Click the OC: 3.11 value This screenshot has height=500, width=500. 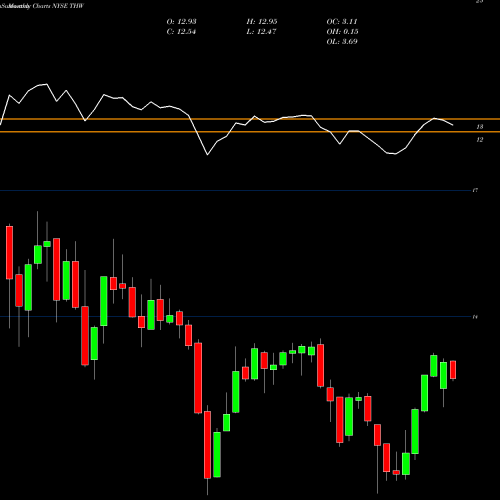[342, 22]
